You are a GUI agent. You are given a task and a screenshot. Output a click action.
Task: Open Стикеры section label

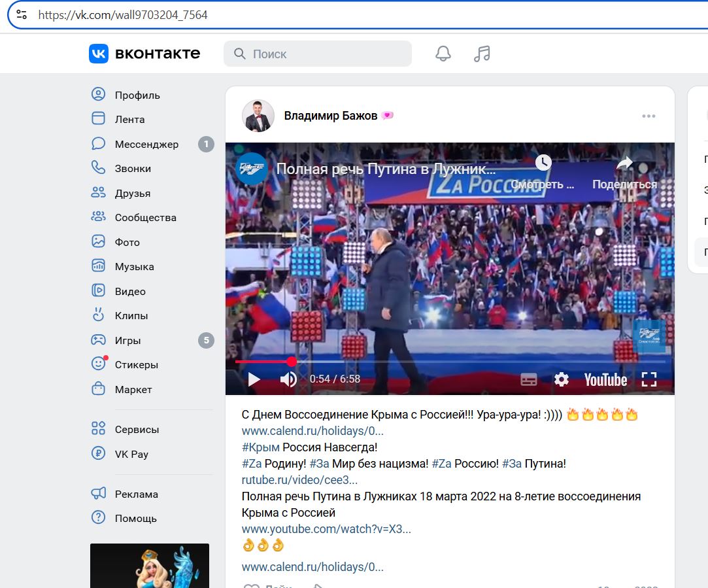click(x=137, y=365)
